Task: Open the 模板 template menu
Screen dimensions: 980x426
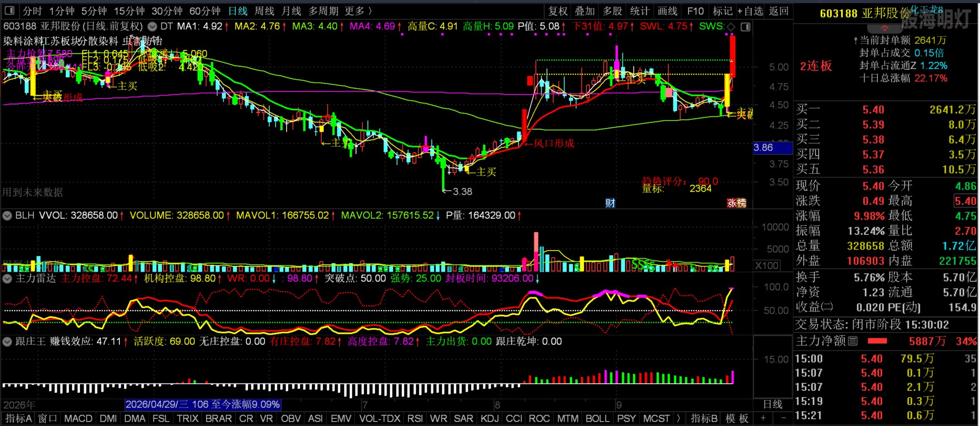Action: click(x=737, y=419)
